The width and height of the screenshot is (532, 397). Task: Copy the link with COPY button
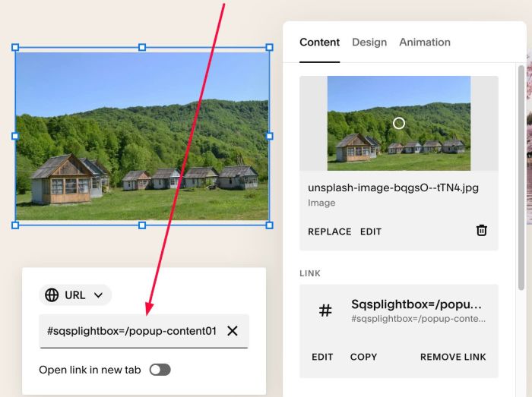point(363,357)
